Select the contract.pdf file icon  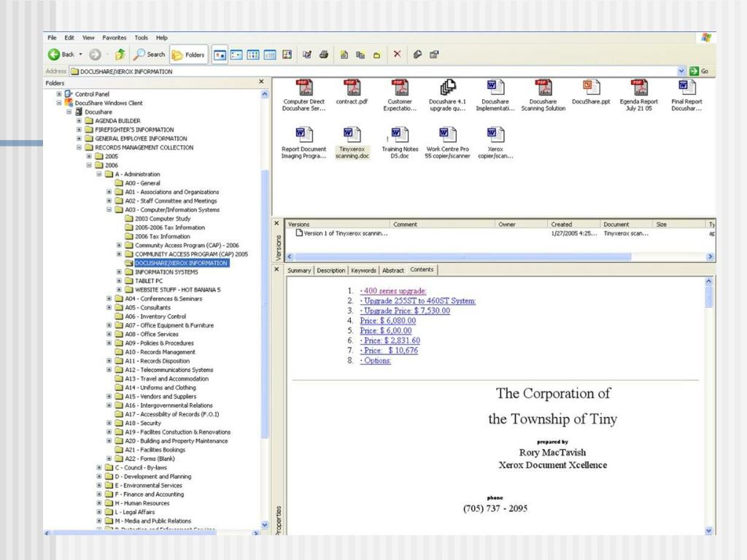tap(352, 92)
